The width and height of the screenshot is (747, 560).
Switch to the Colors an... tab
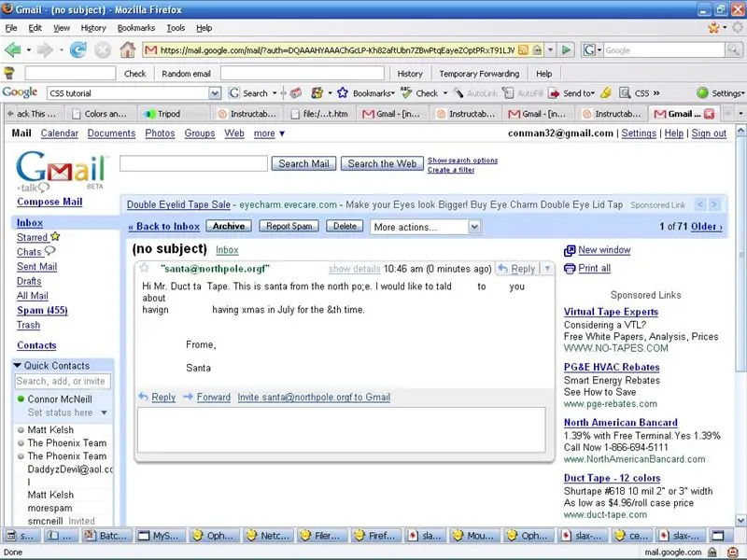[101, 114]
